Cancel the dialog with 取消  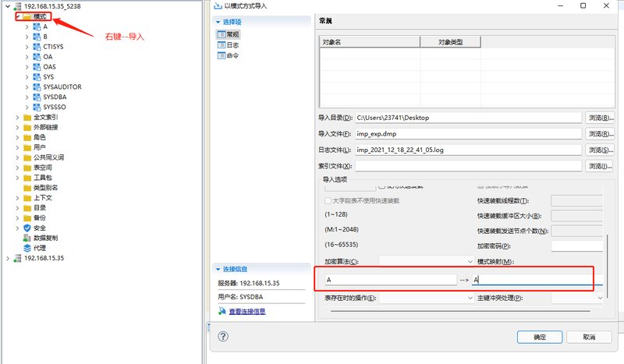coord(589,337)
